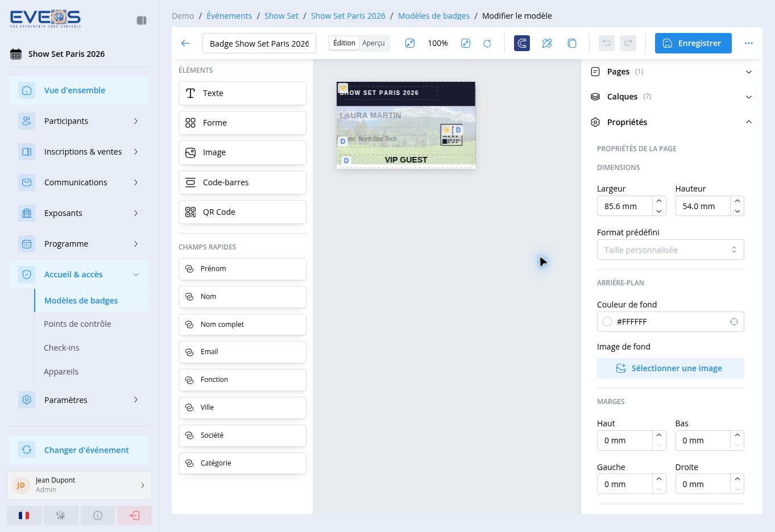Click the background color swatch circle
The width and height of the screenshot is (775, 532).
607,322
